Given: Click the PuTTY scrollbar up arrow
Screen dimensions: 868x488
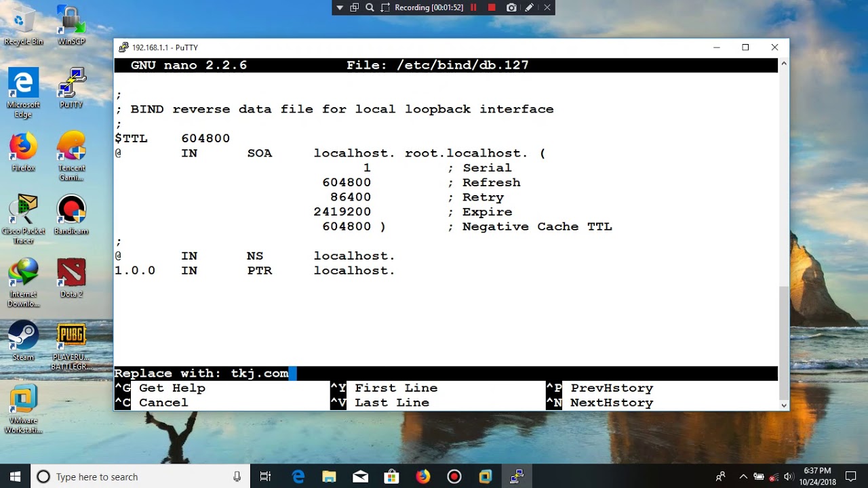Looking at the screenshot, I should click(784, 63).
